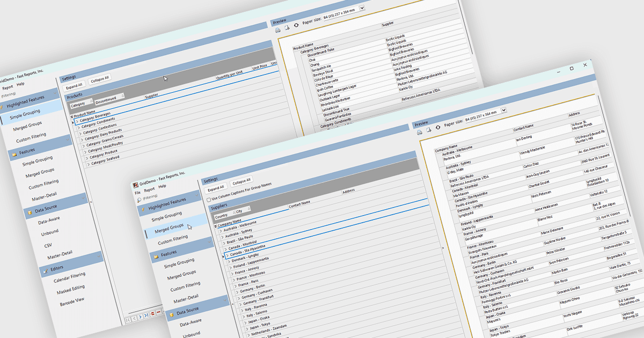Image resolution: width=644 pixels, height=338 pixels.
Task: Click Country grouping chip in Suppliers grid
Action: click(x=223, y=216)
